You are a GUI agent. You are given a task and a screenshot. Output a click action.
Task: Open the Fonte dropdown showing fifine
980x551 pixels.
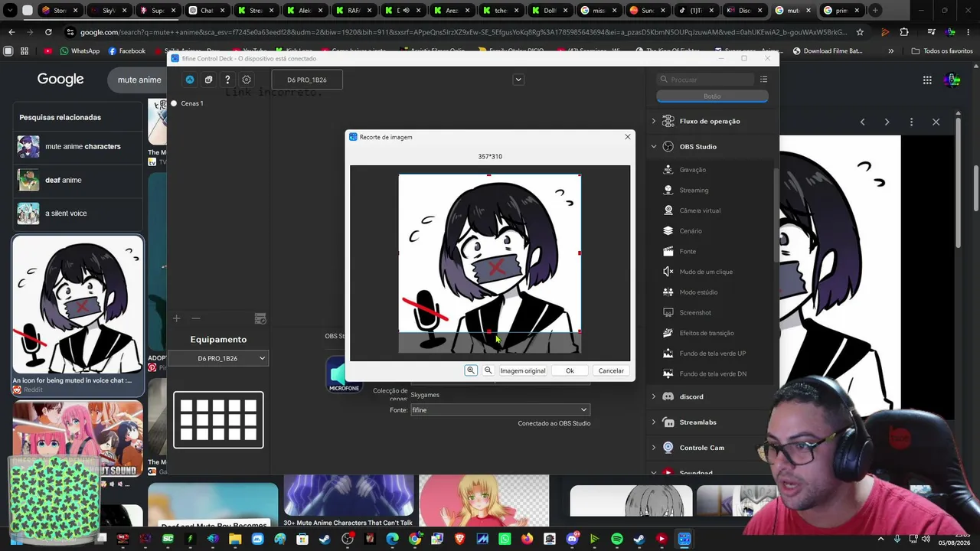pyautogui.click(x=500, y=410)
